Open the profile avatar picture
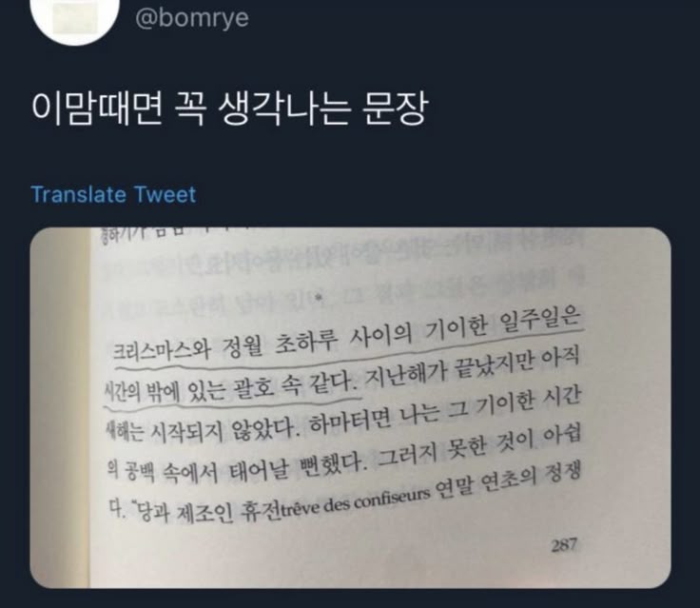Image resolution: width=700 pixels, height=608 pixels. 75,18
